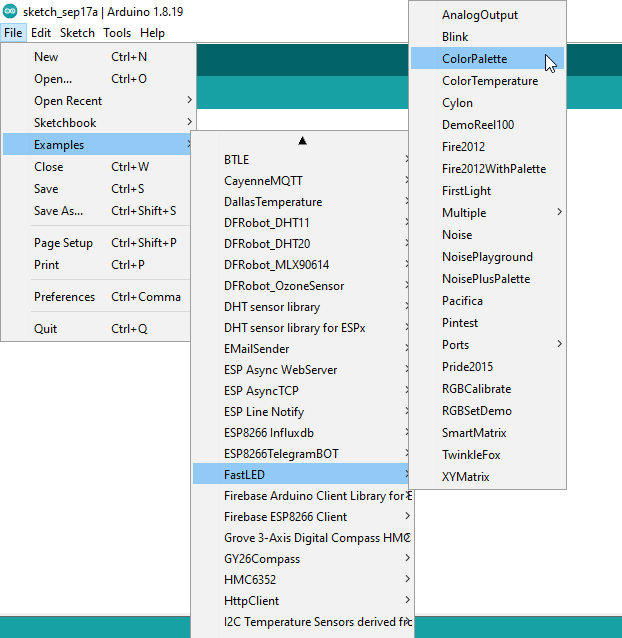Viewport: 622px width, 638px height.
Task: Open the XYMatrix example
Action: tap(487, 476)
